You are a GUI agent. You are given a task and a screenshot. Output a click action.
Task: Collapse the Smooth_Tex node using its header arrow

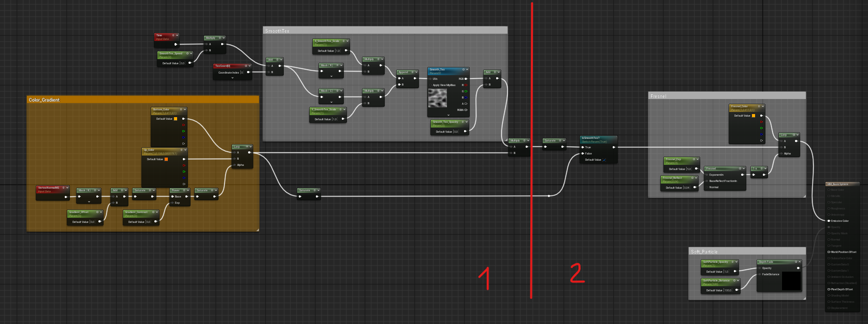467,69
